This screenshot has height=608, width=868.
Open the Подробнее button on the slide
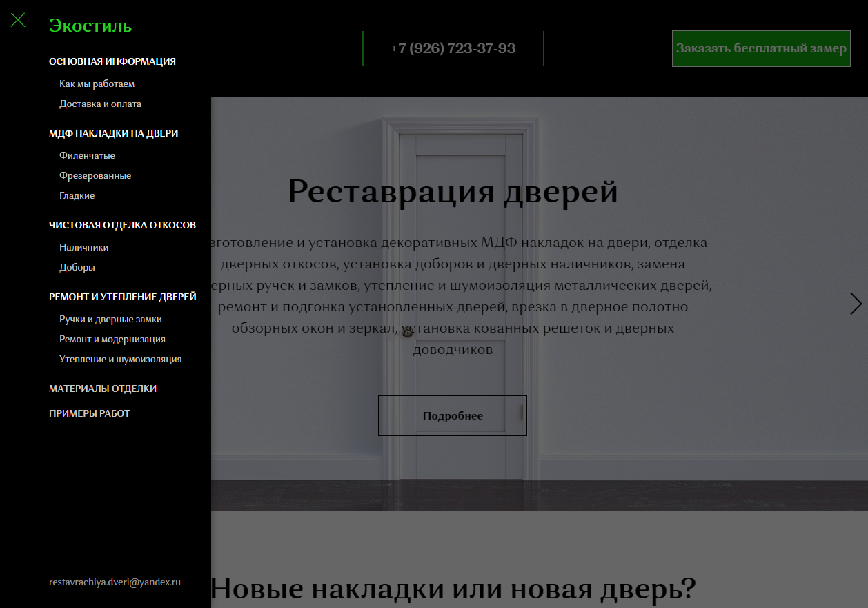pyautogui.click(x=452, y=415)
